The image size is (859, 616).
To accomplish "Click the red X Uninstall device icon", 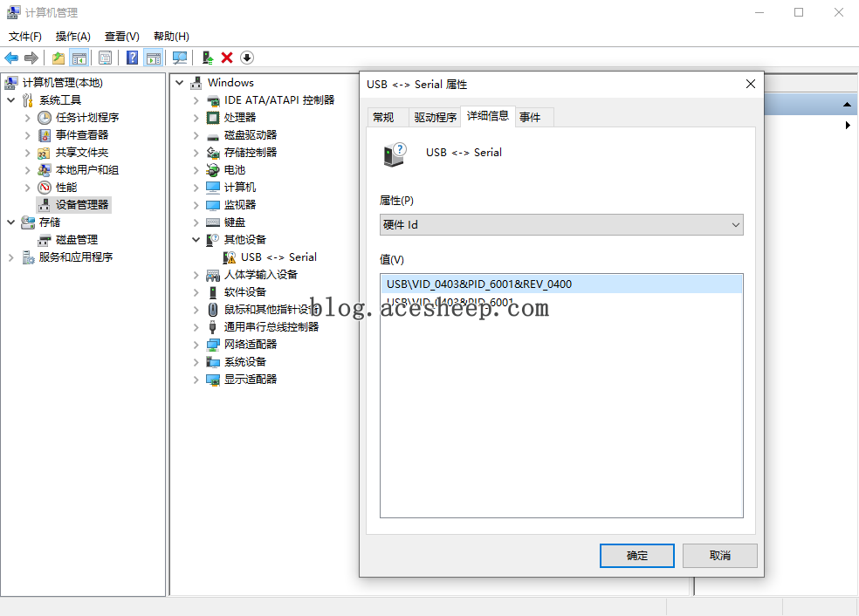I will point(227,58).
